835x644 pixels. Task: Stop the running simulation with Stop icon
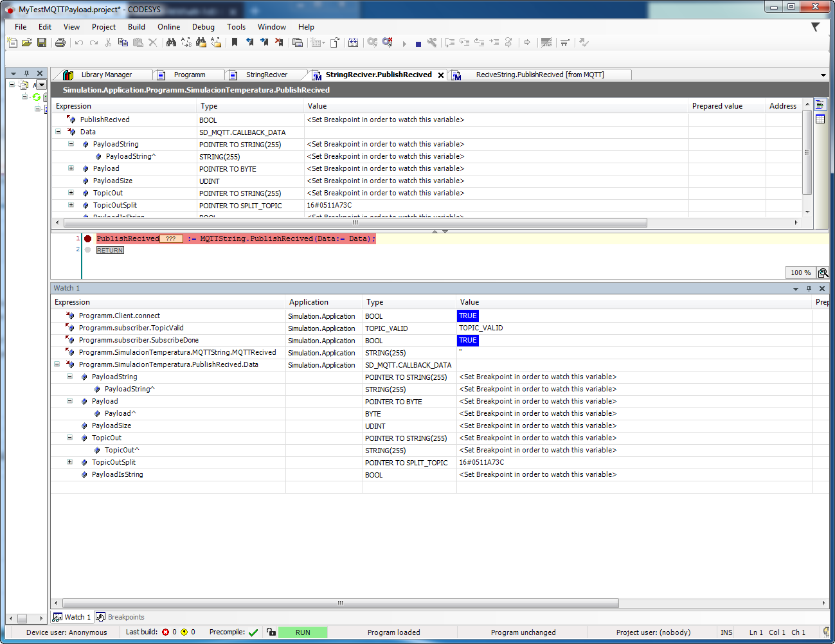[x=418, y=42]
